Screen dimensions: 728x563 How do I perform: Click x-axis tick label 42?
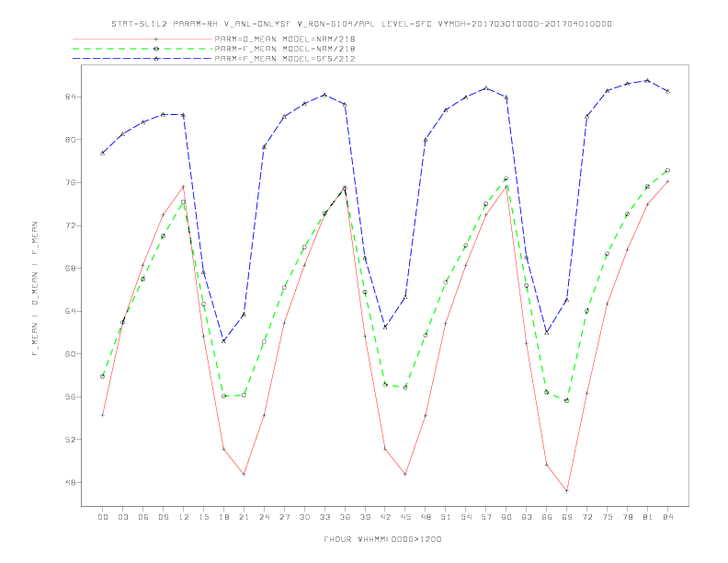tap(385, 517)
